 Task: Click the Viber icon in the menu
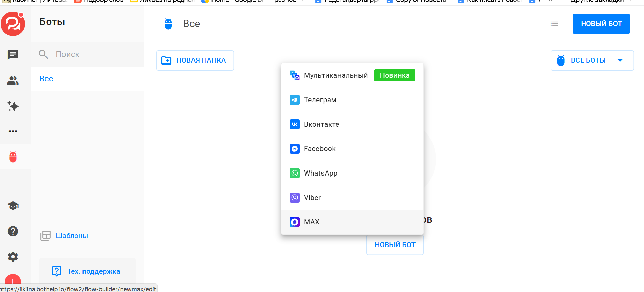click(x=294, y=198)
